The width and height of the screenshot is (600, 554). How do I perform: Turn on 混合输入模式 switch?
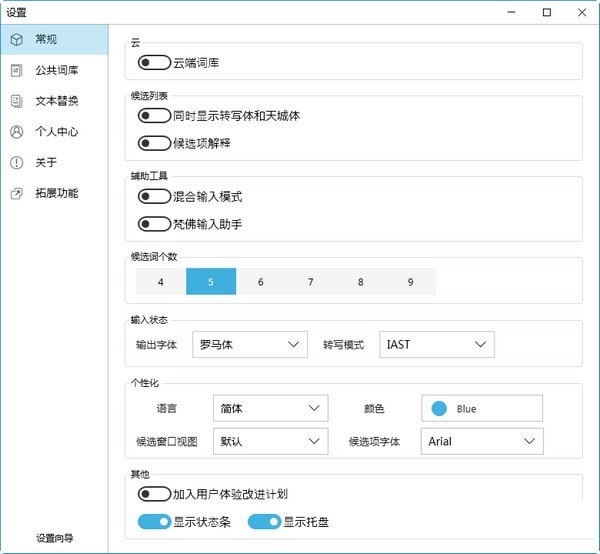(154, 197)
